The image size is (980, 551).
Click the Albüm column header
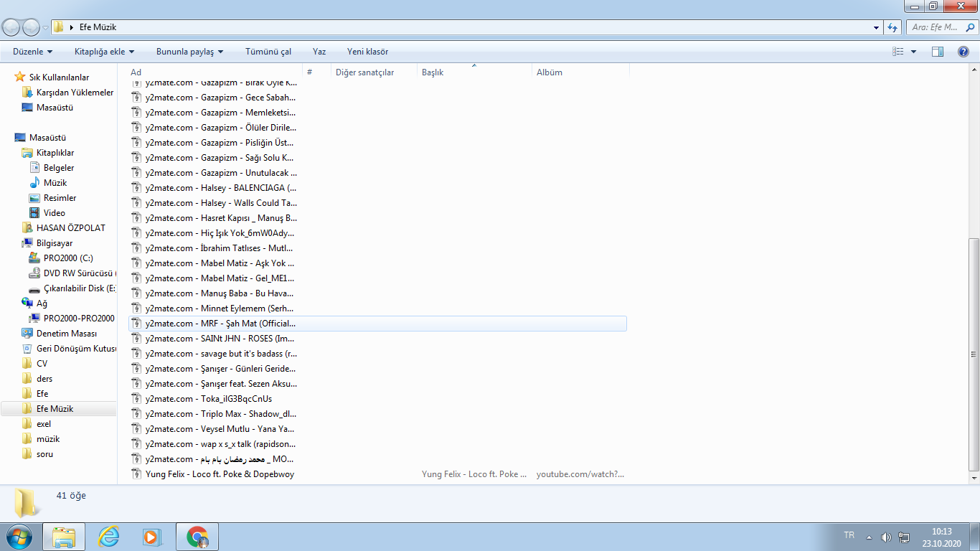pyautogui.click(x=581, y=72)
